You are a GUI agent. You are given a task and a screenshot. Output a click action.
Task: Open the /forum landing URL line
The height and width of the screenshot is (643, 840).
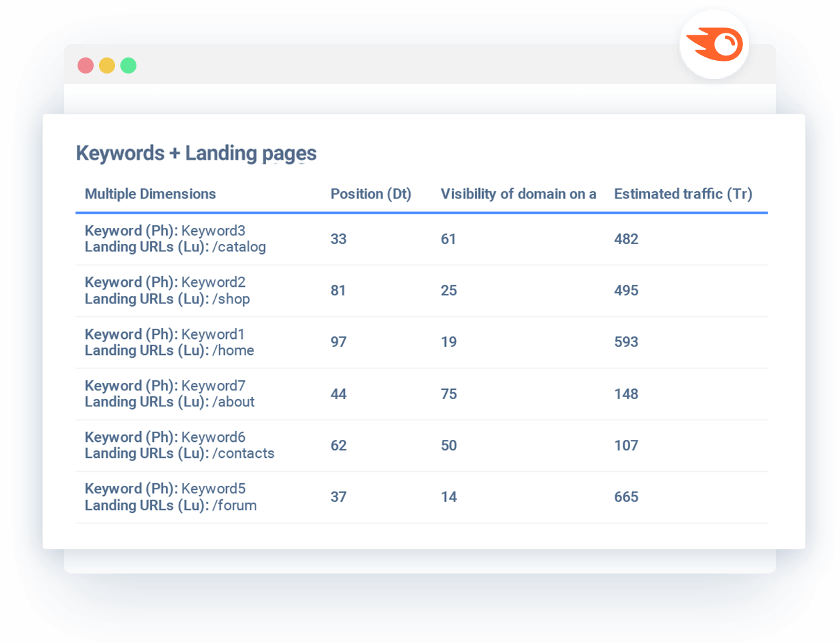point(171,505)
